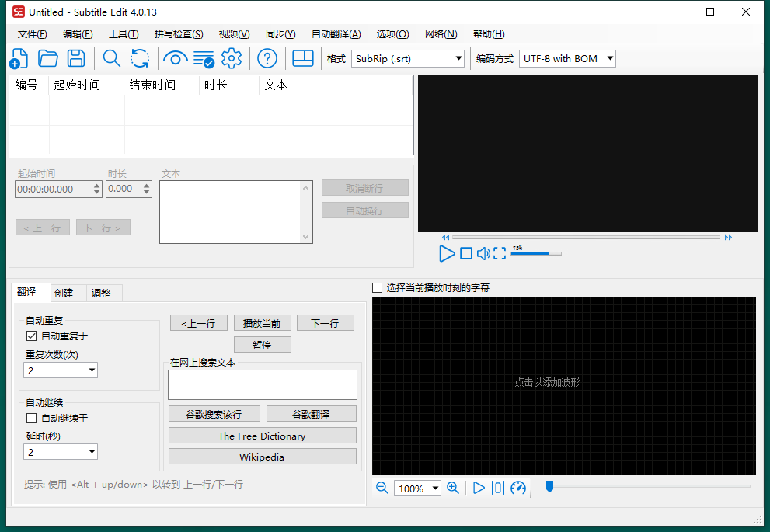Click The Free Dictionary button
The width and height of the screenshot is (770, 532).
pyautogui.click(x=262, y=436)
